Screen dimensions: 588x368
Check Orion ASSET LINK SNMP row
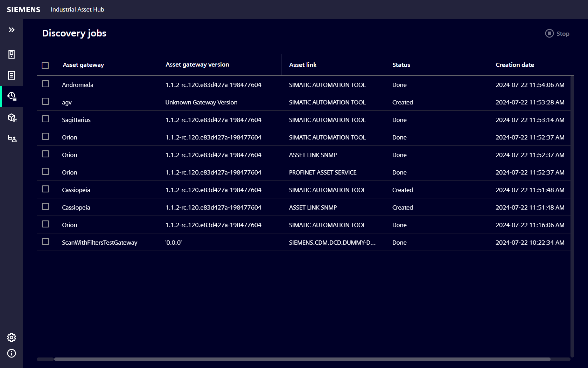click(x=45, y=154)
